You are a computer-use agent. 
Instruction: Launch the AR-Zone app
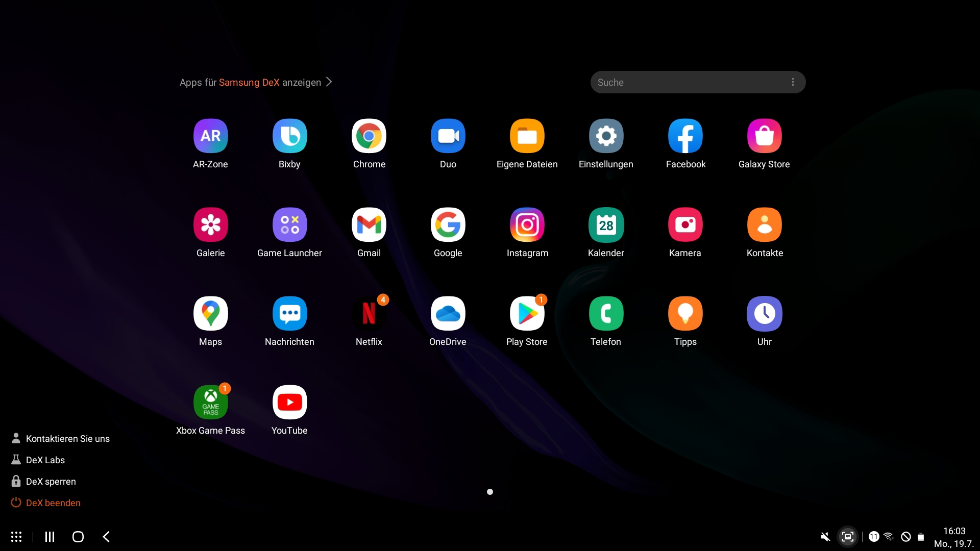210,136
